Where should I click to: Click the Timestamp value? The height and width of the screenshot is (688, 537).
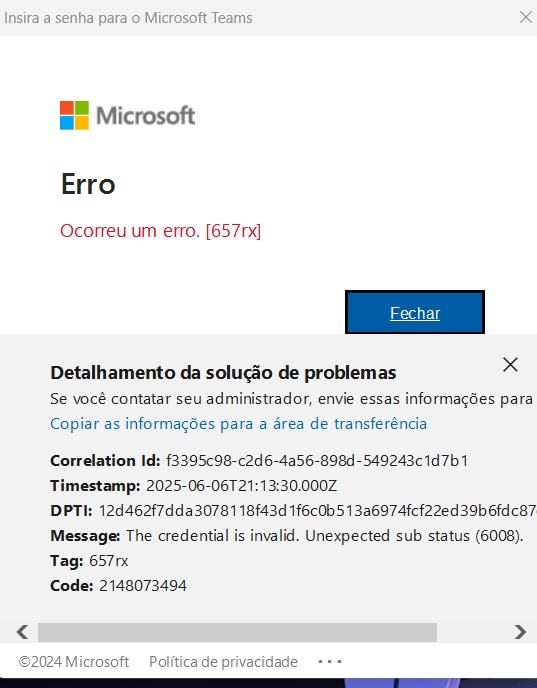(x=241, y=486)
